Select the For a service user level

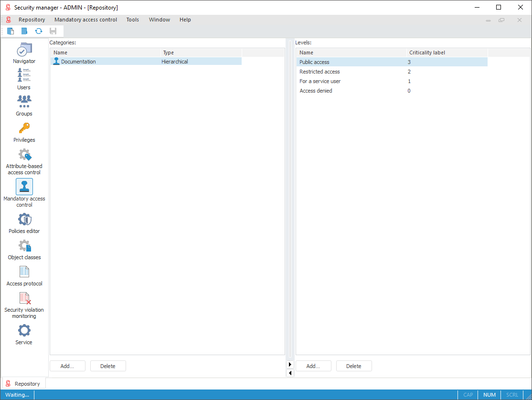392,81
